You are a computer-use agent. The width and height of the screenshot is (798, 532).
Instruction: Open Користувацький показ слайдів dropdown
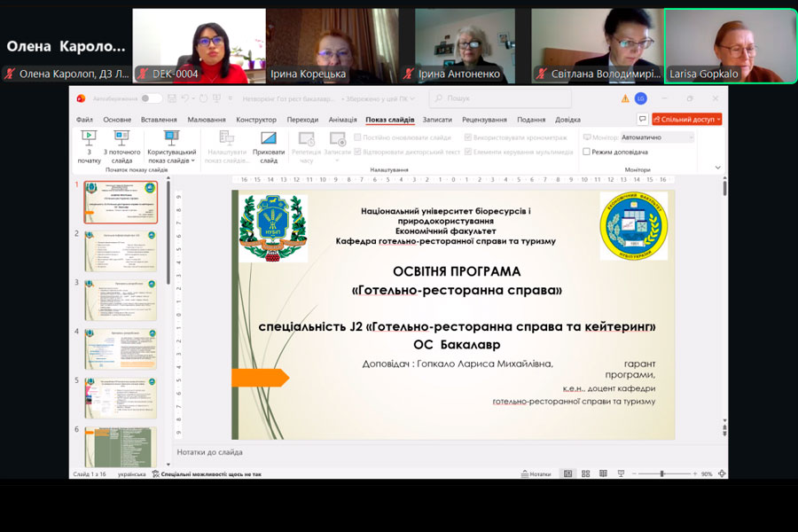(171, 145)
